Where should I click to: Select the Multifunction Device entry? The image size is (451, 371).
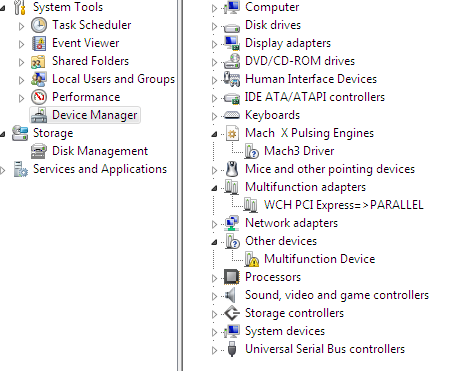pos(320,259)
